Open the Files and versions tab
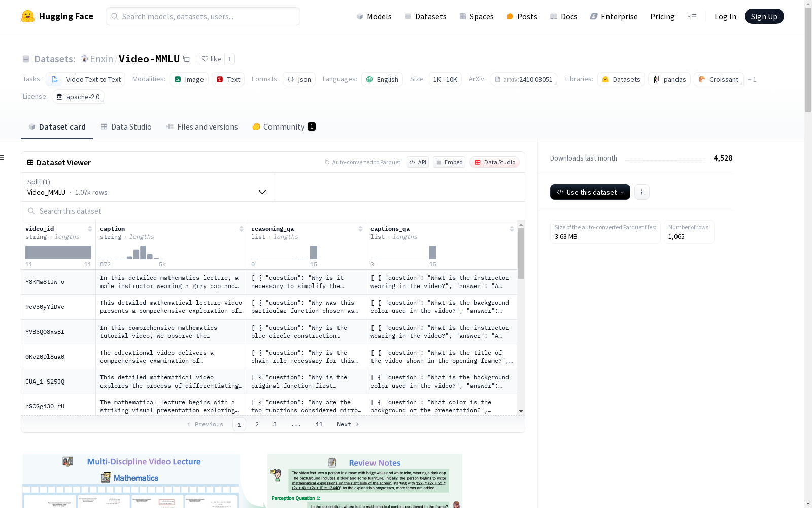The image size is (812, 508). (202, 127)
